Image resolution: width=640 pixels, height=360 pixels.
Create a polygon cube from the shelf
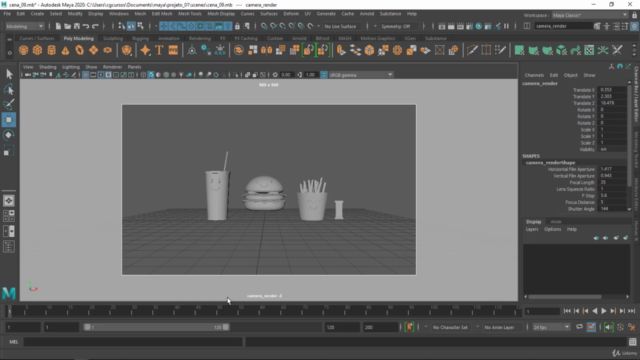point(38,50)
